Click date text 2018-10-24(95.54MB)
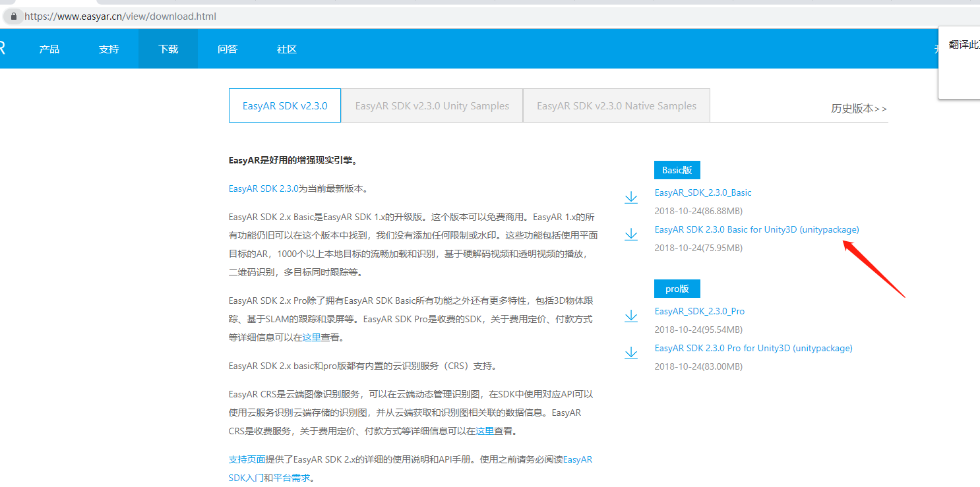 click(698, 329)
